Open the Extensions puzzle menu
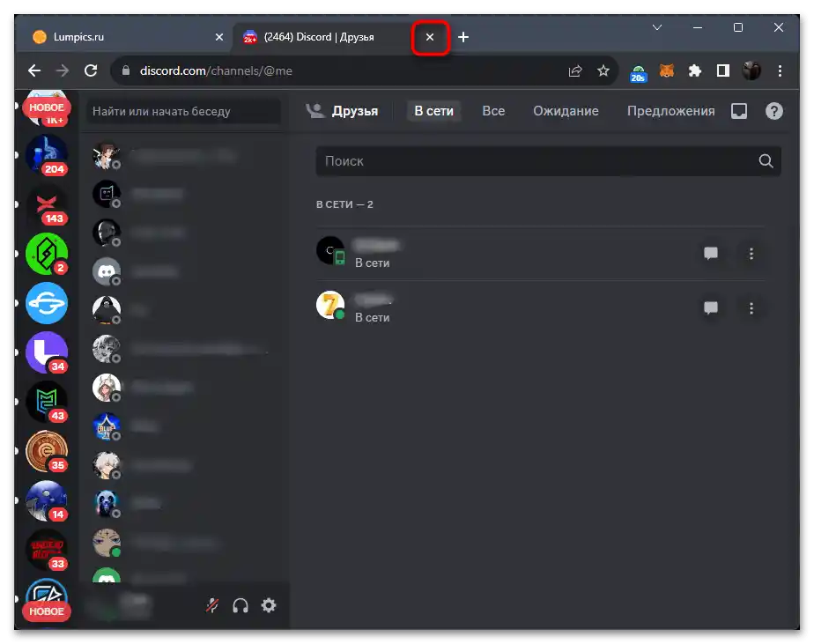 pyautogui.click(x=694, y=70)
